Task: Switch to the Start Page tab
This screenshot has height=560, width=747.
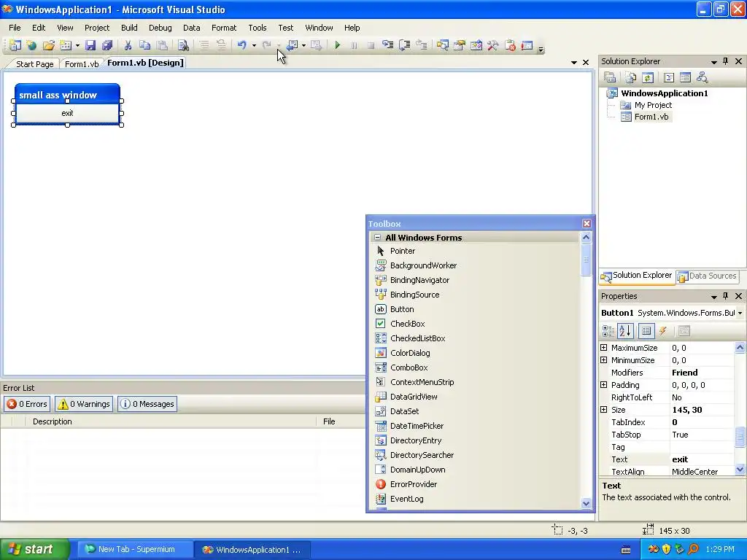Action: tap(34, 64)
